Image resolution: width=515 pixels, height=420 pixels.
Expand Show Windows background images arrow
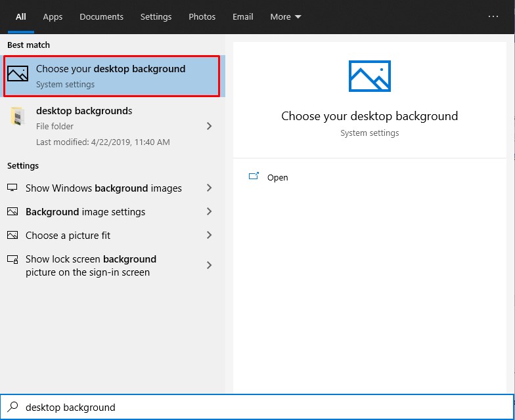pos(209,188)
